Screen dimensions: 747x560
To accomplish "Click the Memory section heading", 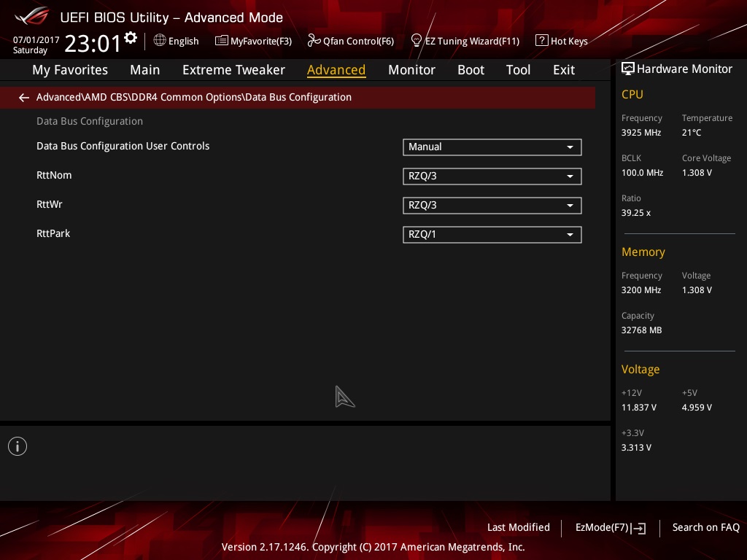I will tap(643, 252).
